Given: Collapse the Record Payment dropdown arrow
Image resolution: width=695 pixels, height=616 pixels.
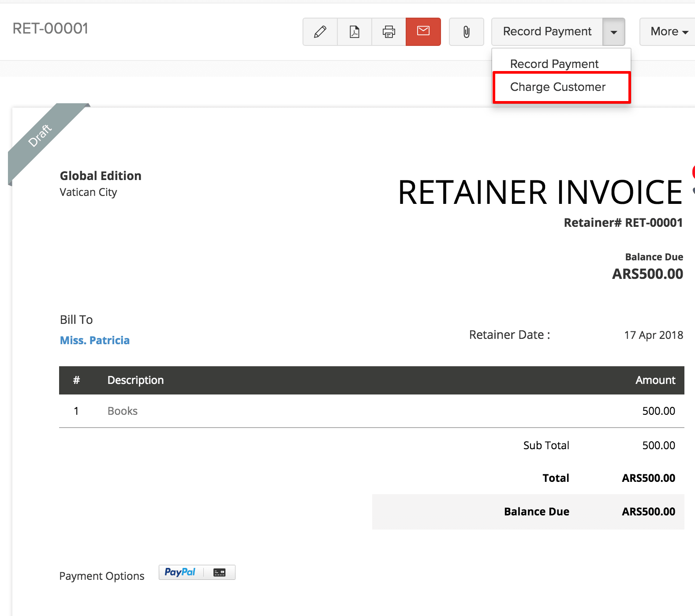Looking at the screenshot, I should coord(613,32).
